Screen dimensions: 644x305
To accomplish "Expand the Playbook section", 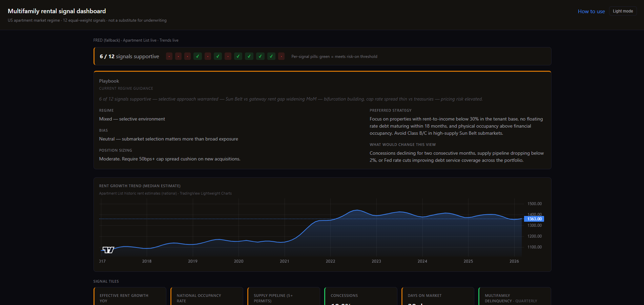I will pyautogui.click(x=109, y=81).
